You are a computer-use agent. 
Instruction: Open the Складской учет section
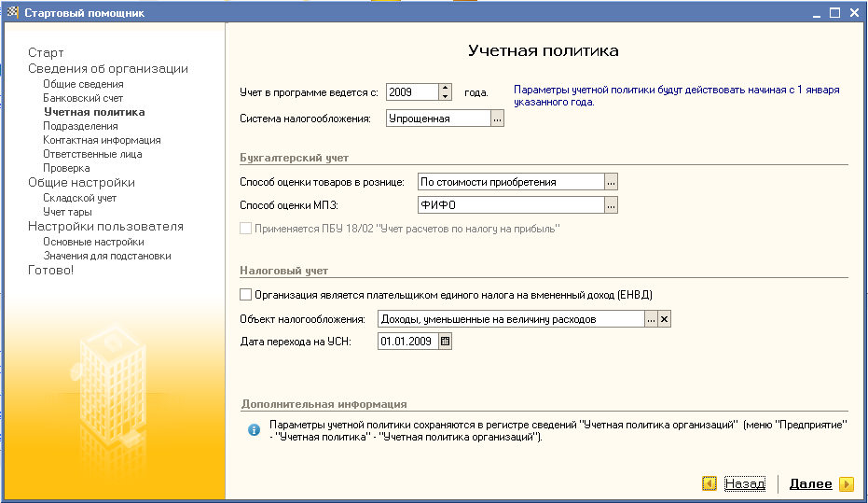pos(80,198)
